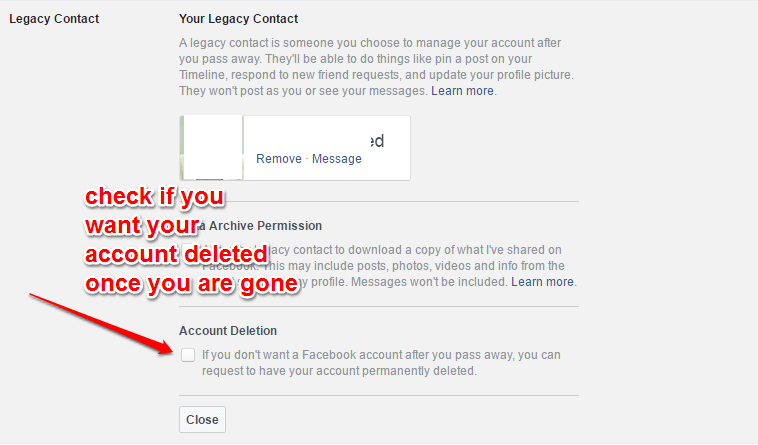This screenshot has width=758, height=445.
Task: Click the red arrow annotation
Action: [101, 324]
